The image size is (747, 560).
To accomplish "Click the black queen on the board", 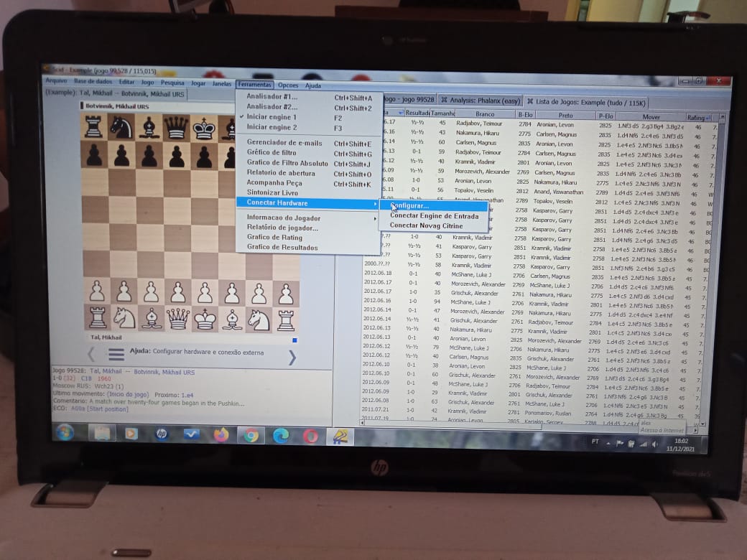I will point(176,128).
